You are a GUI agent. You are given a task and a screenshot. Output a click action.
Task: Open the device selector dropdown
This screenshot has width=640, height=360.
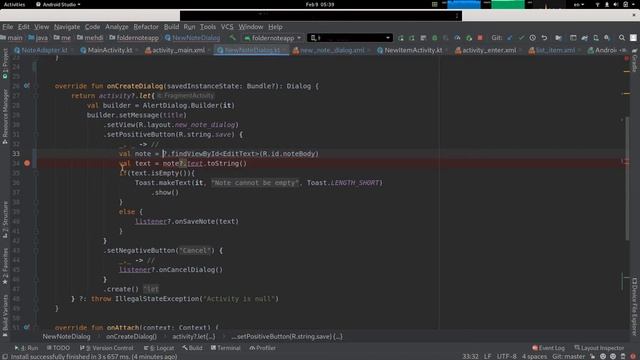point(350,38)
